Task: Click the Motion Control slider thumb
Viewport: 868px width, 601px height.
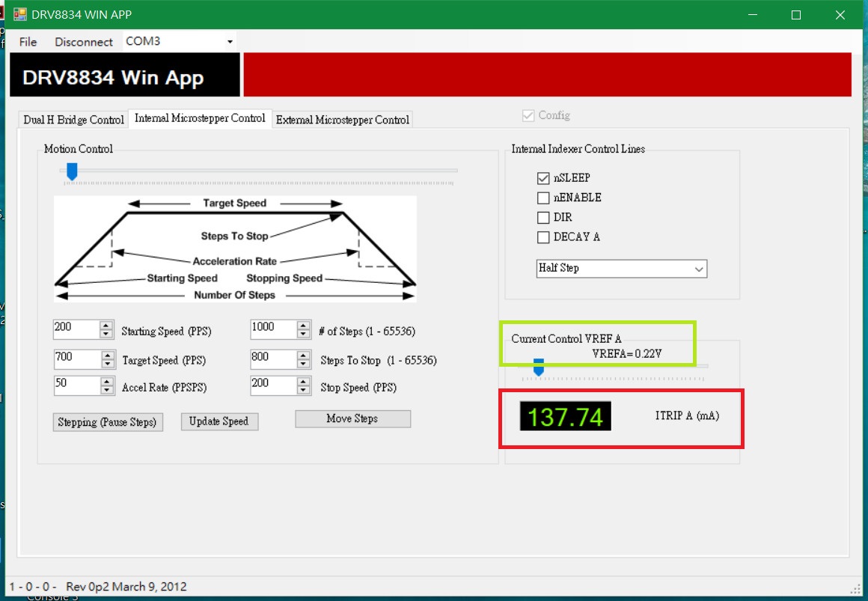Action: tap(71, 171)
